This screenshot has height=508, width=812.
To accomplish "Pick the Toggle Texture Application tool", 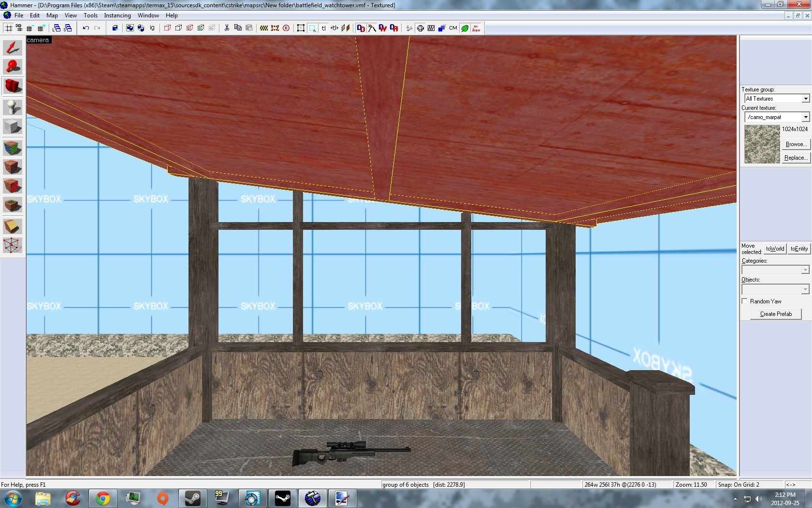I will point(13,148).
